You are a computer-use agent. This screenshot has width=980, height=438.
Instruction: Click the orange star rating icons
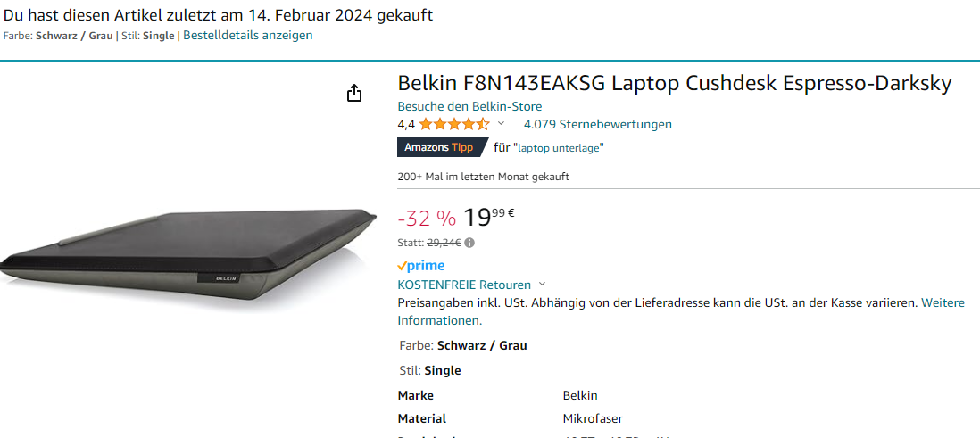click(453, 124)
